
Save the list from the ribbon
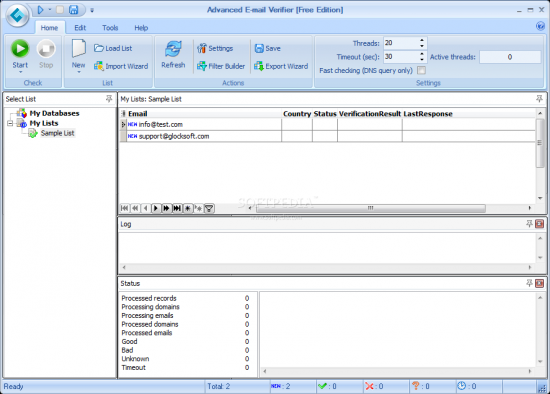[x=268, y=48]
